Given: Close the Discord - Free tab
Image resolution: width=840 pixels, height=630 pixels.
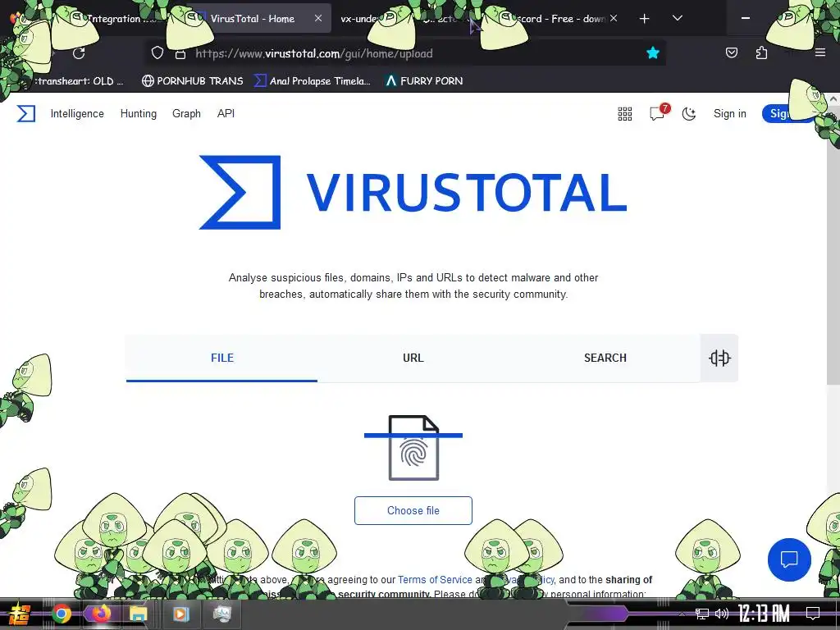Looking at the screenshot, I should point(614,18).
